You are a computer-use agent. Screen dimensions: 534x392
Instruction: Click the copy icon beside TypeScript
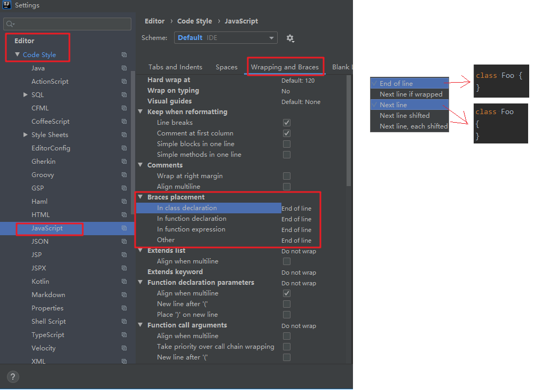click(124, 335)
